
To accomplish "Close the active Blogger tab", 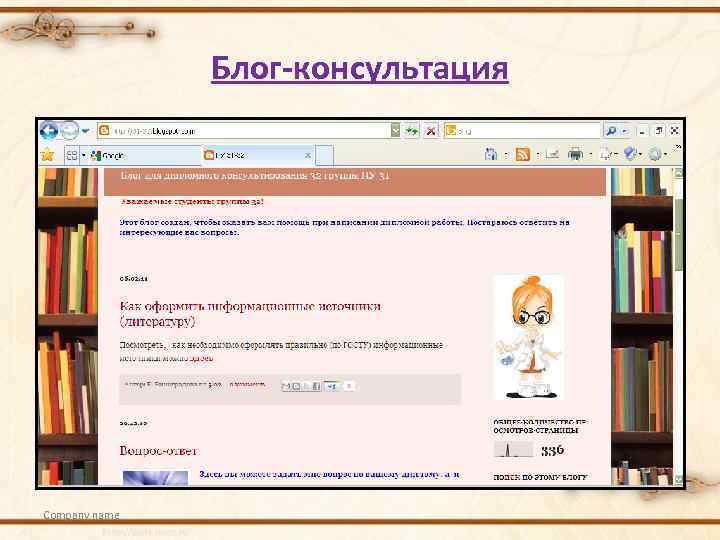I will click(x=308, y=156).
